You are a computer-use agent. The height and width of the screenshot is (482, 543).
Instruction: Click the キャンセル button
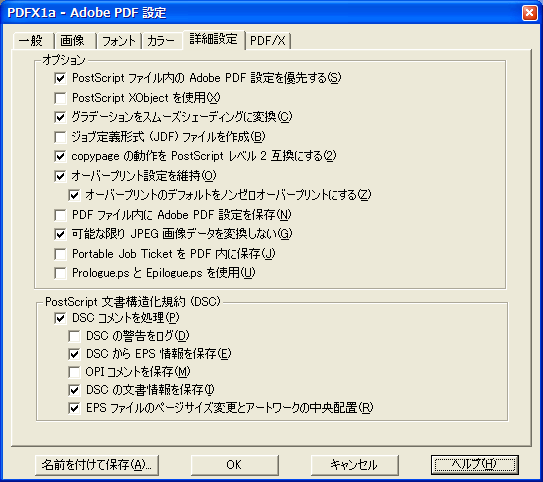tap(354, 465)
